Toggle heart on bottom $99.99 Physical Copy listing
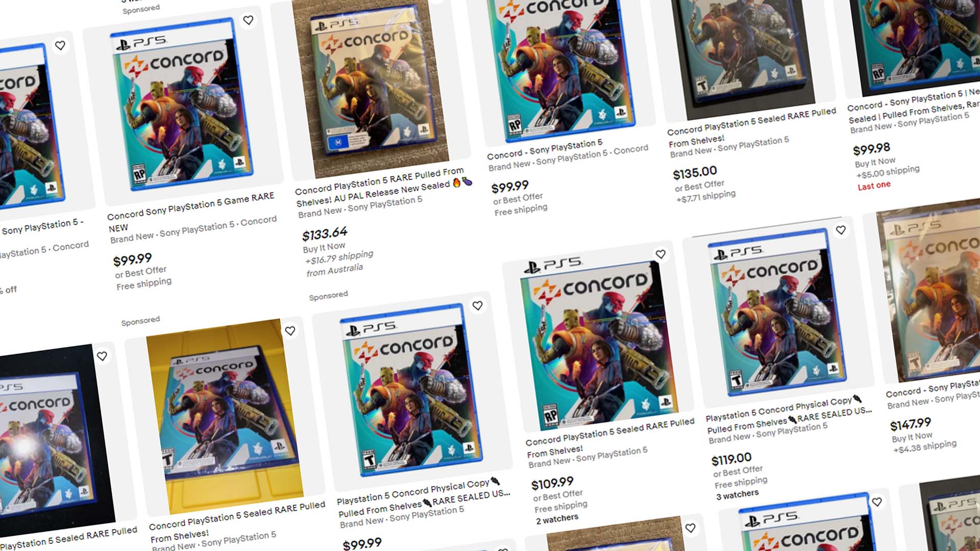980x551 pixels. 477,306
